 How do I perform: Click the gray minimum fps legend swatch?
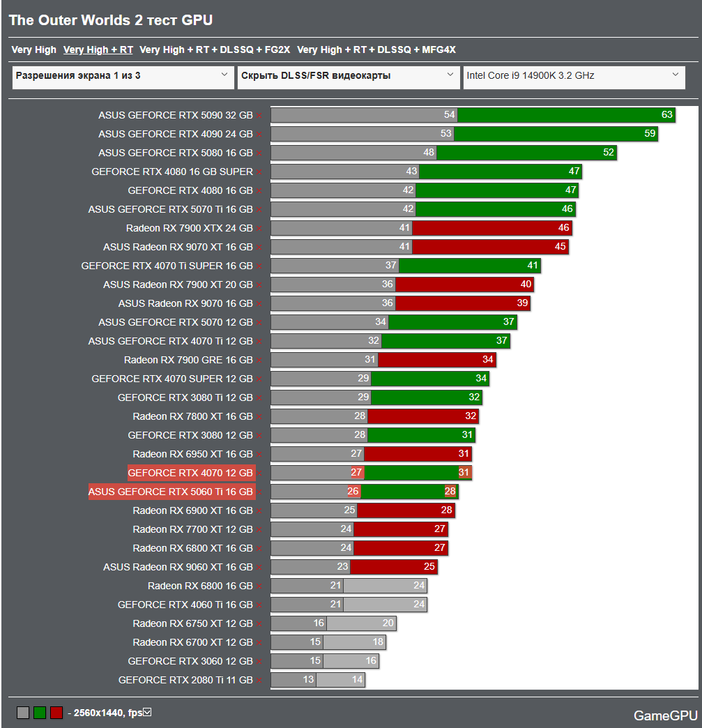(x=23, y=713)
